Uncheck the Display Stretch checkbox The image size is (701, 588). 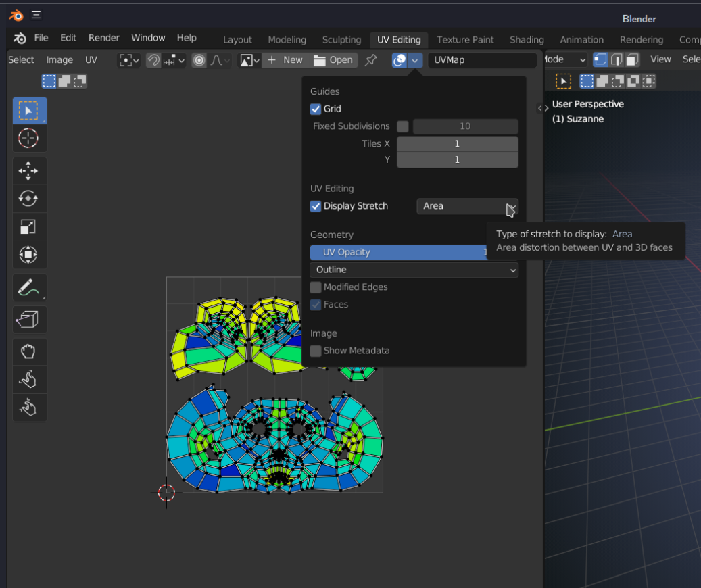click(x=316, y=206)
